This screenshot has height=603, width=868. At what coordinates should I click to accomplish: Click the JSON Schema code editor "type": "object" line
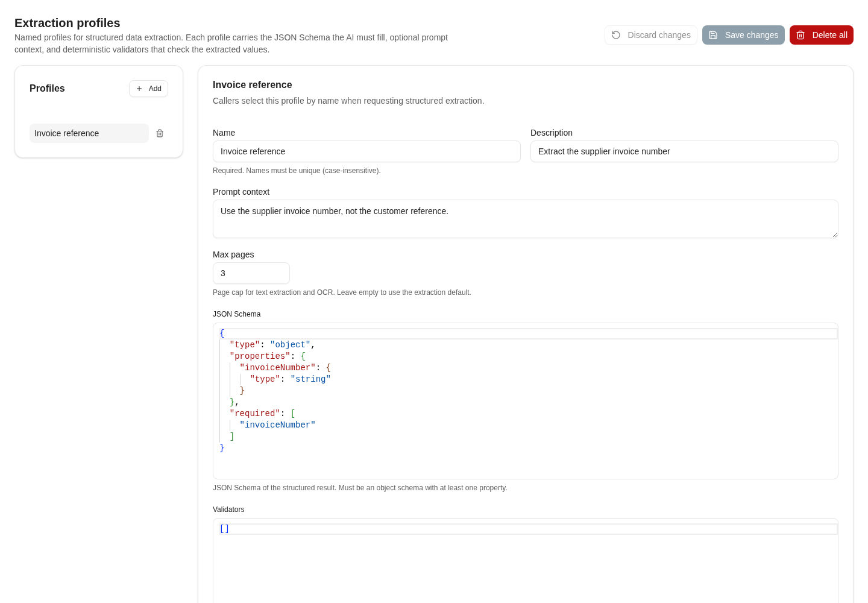coord(272,345)
